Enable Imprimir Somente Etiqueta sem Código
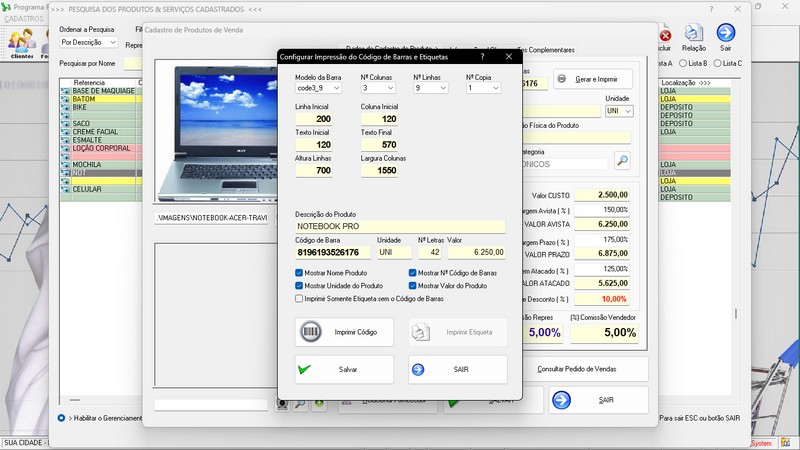The height and width of the screenshot is (450, 800). tap(300, 298)
